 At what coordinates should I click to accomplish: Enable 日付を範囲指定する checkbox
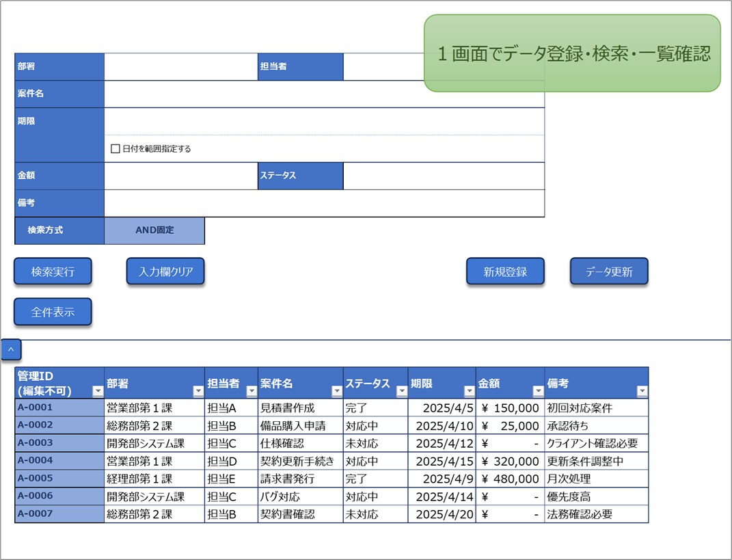[x=116, y=149]
